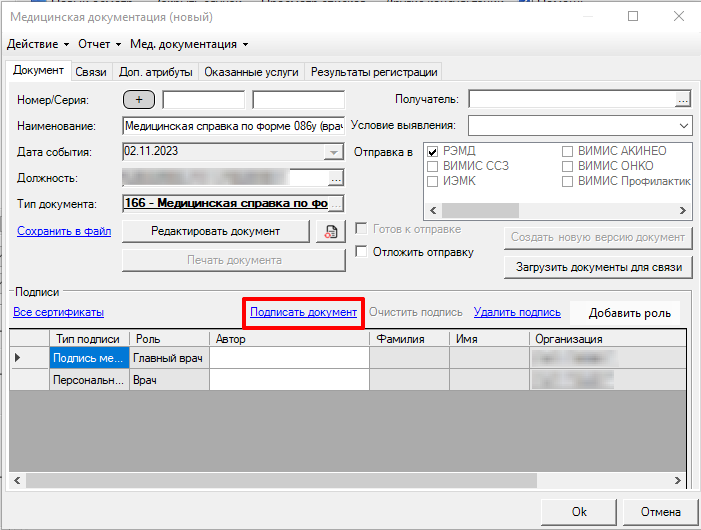701x530 pixels.
Task: Open the Получатель lookup ellipsis button
Action: [x=683, y=99]
